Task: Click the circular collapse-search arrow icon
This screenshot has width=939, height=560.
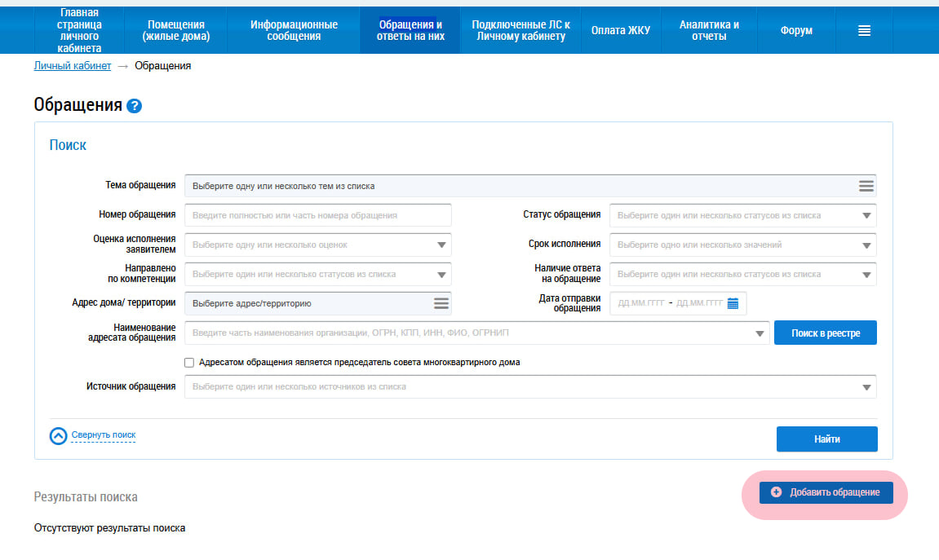Action: click(58, 435)
